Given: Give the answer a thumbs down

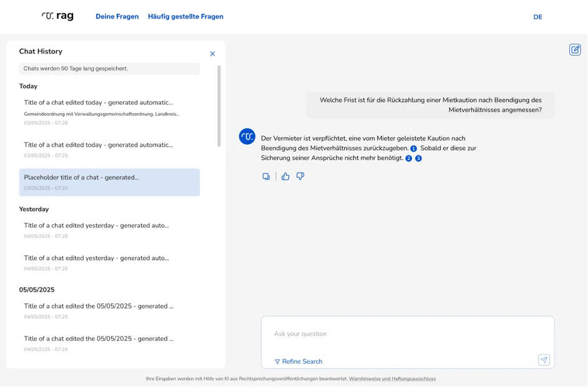Looking at the screenshot, I should tap(300, 177).
